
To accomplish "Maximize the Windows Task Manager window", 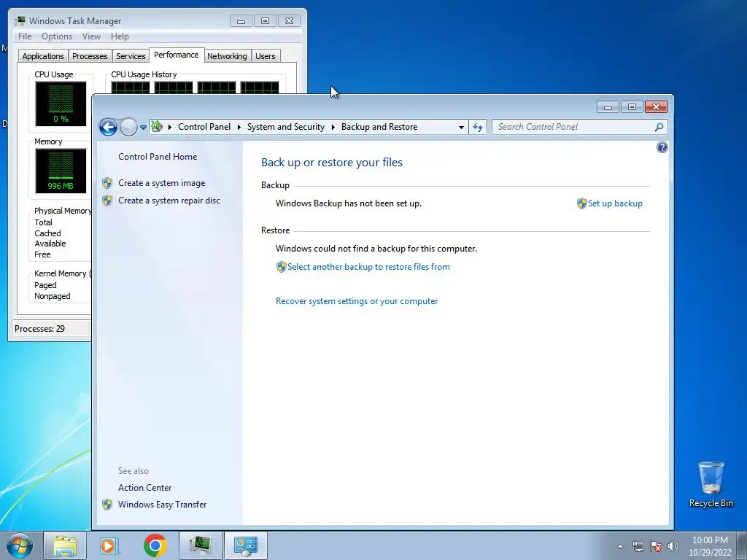I will [266, 21].
